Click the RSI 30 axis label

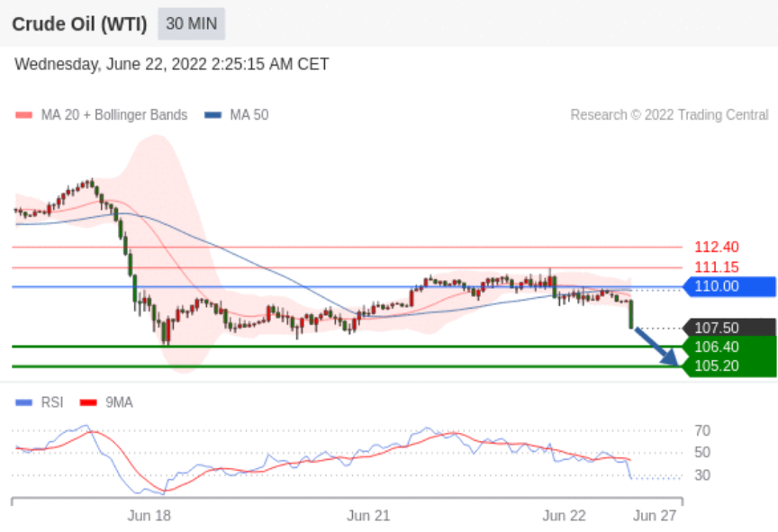(x=702, y=475)
